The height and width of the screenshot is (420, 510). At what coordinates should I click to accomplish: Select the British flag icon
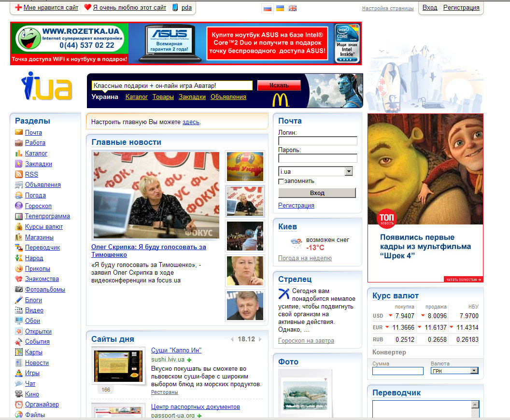point(293,8)
